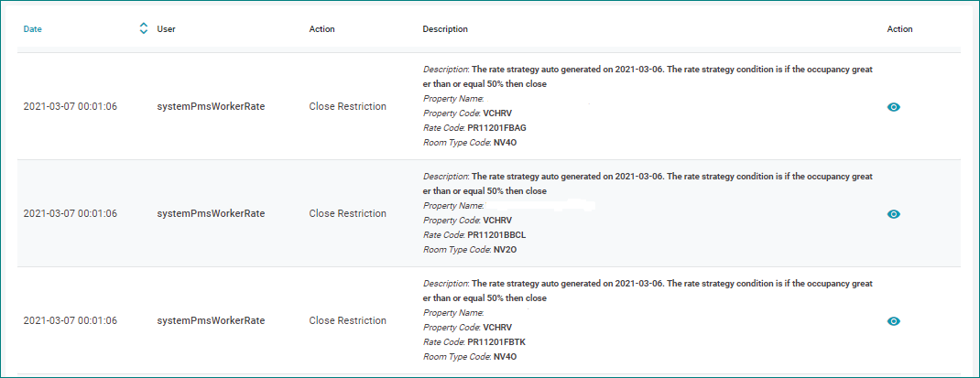
Task: Click the rightmost Action column header
Action: coord(899,29)
